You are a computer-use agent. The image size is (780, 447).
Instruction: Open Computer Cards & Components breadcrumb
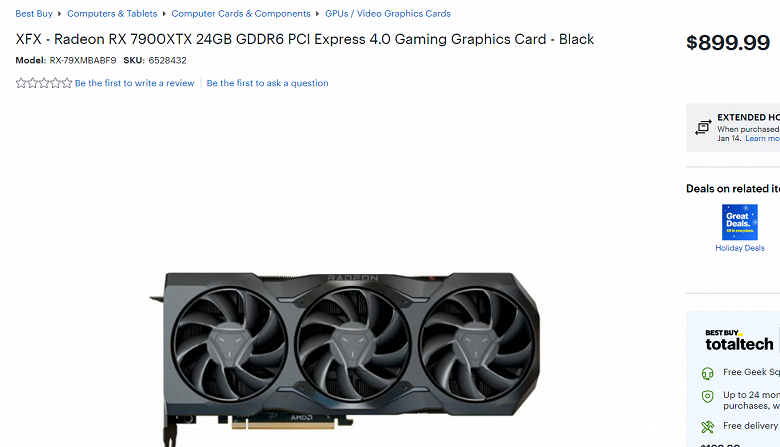click(x=241, y=13)
